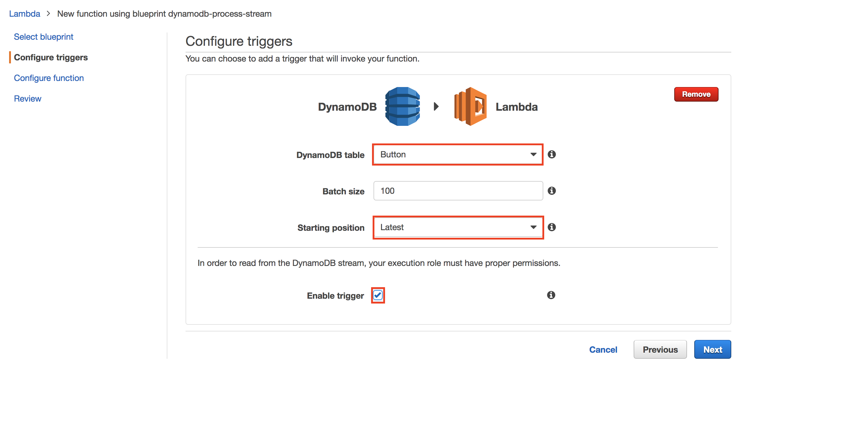Click info icon next to Starting position
This screenshot has width=868, height=440.
pyautogui.click(x=551, y=227)
